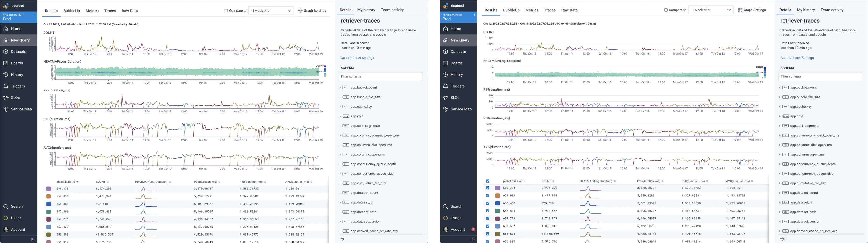Open the 1 week prior dropdown in the left window
The height and width of the screenshot is (243, 868).
click(x=271, y=11)
